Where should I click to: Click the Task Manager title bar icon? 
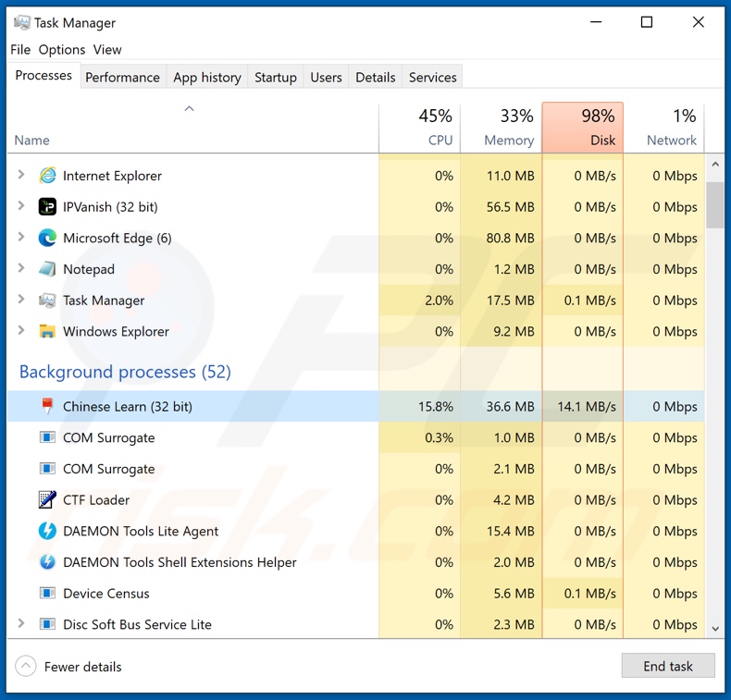(22, 22)
